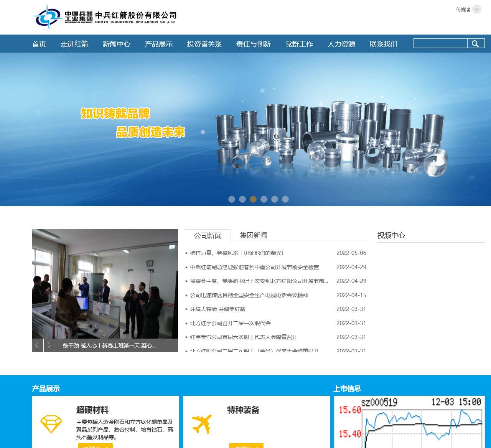This screenshot has width=491, height=448.
Task: Open 党群工作 menu item
Action: point(299,44)
